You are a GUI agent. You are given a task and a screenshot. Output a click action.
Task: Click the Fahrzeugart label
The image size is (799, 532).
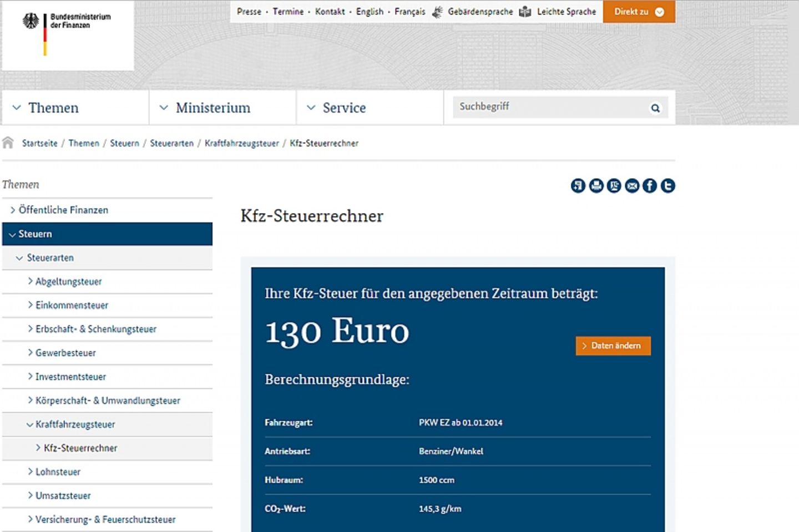tap(289, 423)
